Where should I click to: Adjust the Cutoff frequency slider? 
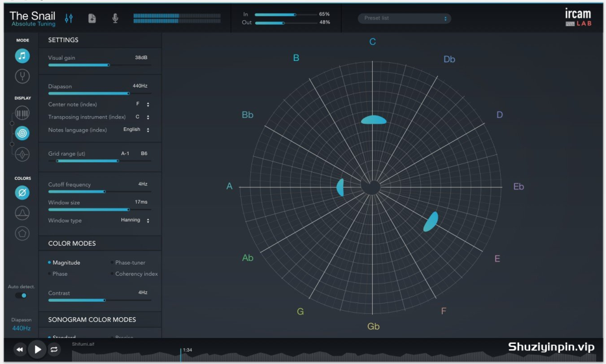(99, 192)
